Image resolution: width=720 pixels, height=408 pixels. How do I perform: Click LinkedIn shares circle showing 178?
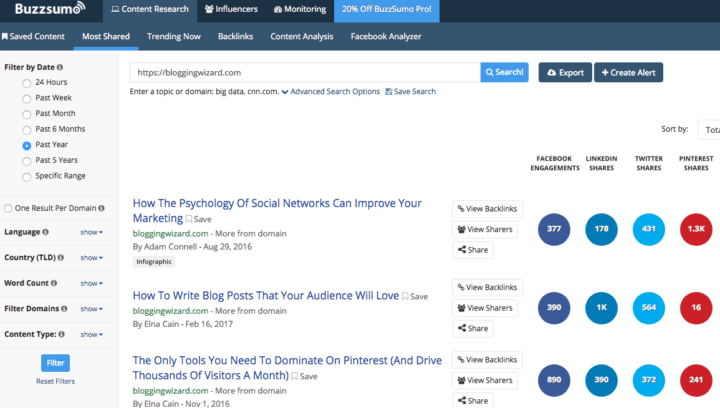[601, 229]
